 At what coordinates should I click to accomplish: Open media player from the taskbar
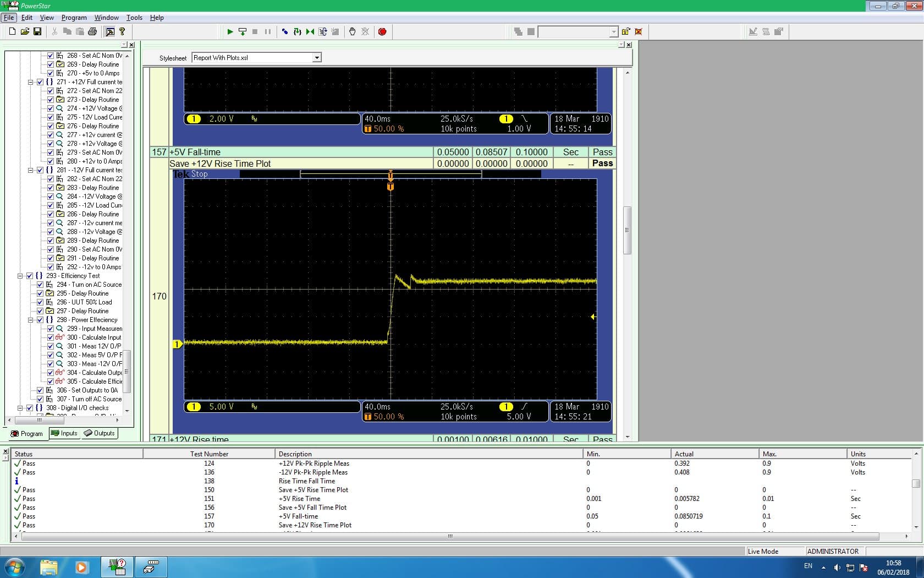click(x=81, y=566)
